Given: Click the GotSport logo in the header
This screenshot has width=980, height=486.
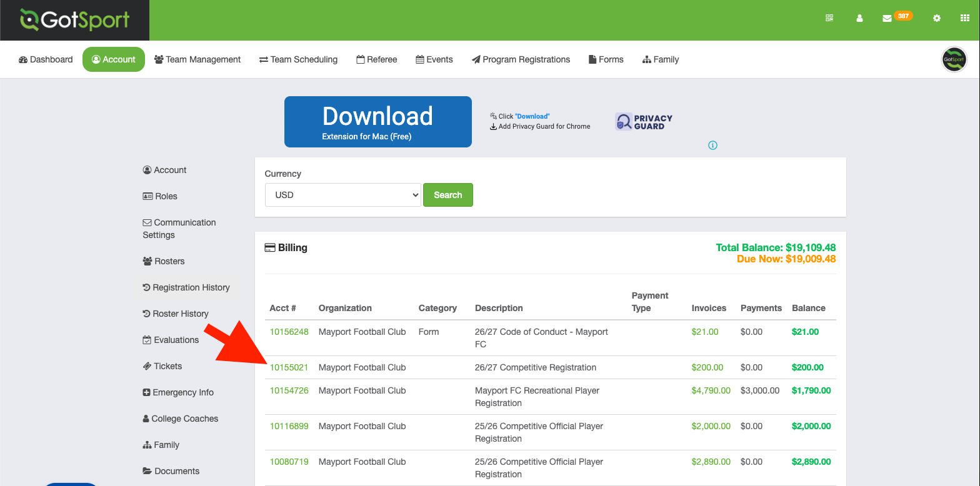Looking at the screenshot, I should (x=74, y=20).
